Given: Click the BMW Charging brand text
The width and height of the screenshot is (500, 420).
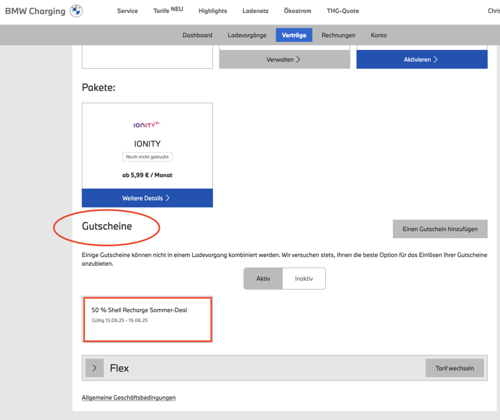Looking at the screenshot, I should pos(35,11).
